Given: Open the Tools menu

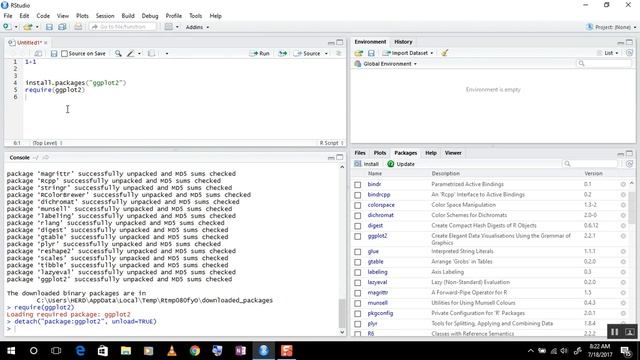Looking at the screenshot, I should pos(196,16).
